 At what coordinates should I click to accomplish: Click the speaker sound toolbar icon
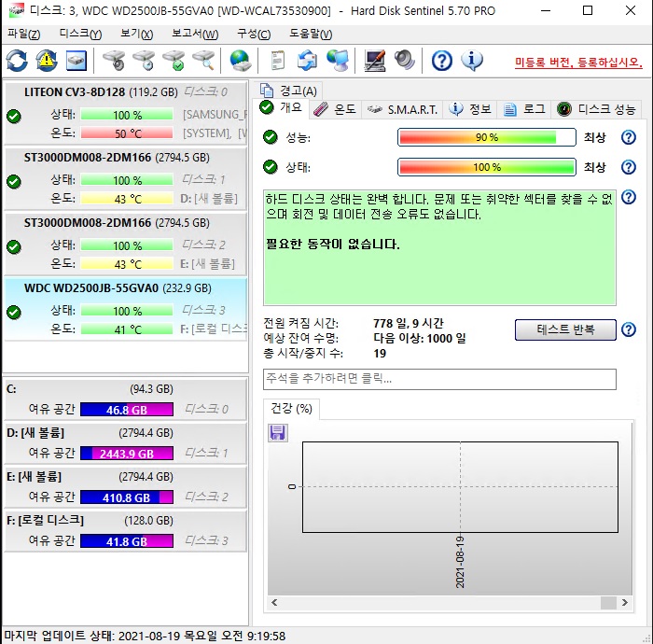[x=404, y=61]
